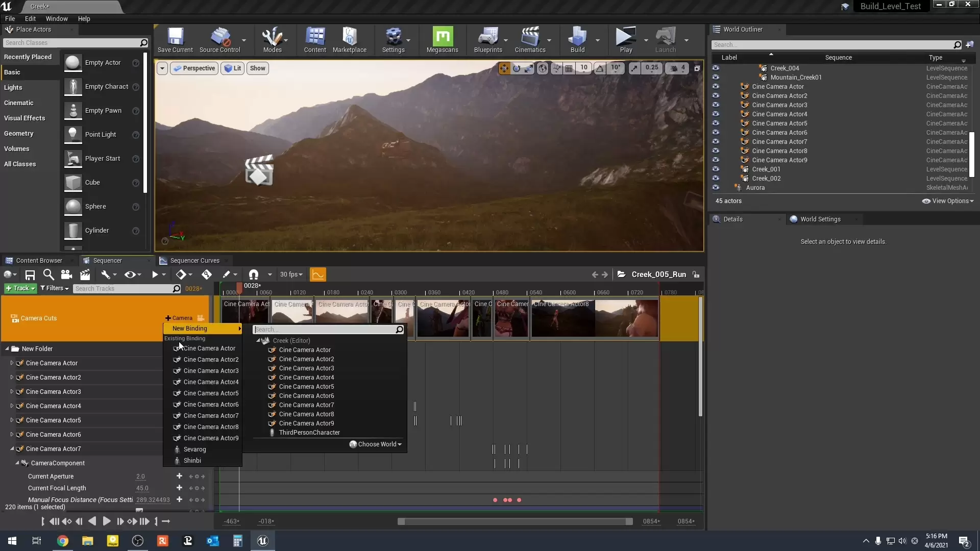The height and width of the screenshot is (551, 980).
Task: Switch to the Content Browser tab
Action: pyautogui.click(x=38, y=261)
